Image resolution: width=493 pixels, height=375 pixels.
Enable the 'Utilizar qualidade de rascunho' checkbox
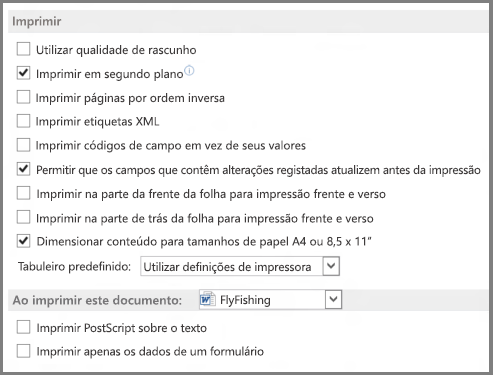click(x=23, y=49)
